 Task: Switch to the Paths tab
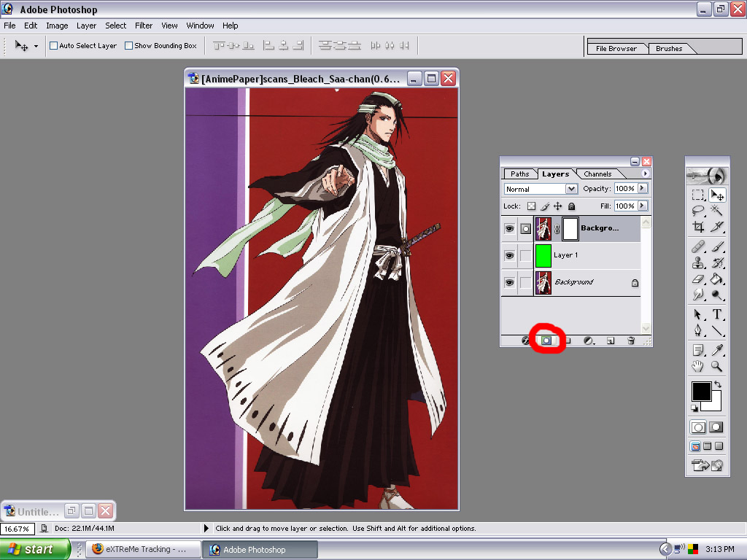[519, 174]
